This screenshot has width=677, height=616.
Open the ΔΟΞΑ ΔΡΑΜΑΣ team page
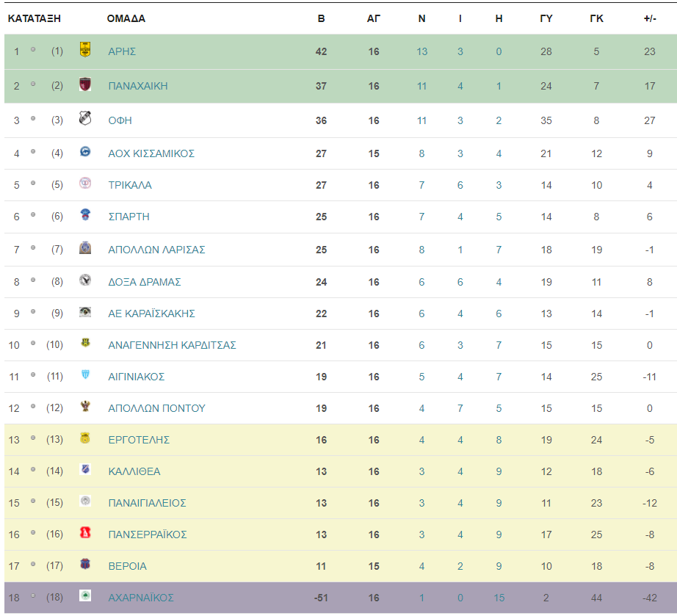(x=144, y=282)
